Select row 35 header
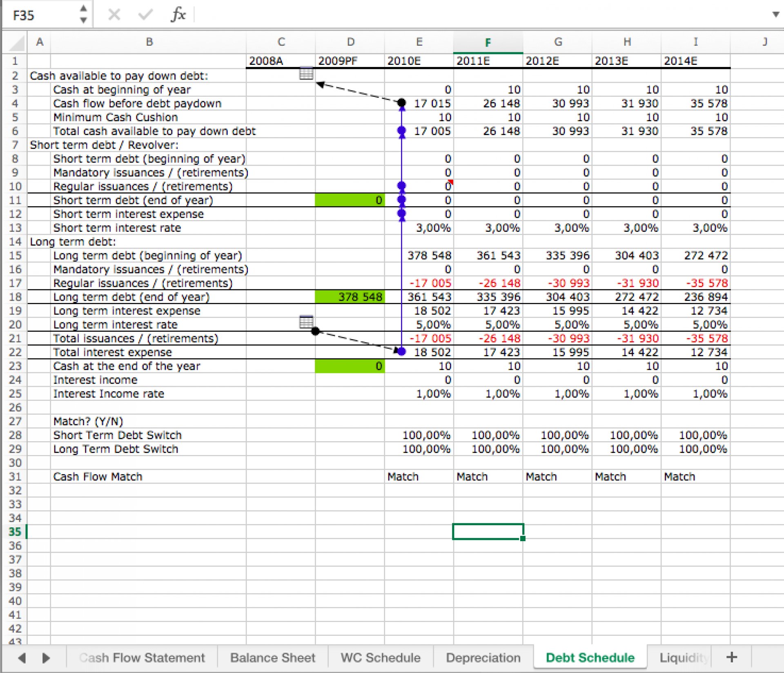The image size is (784, 673). [x=15, y=532]
